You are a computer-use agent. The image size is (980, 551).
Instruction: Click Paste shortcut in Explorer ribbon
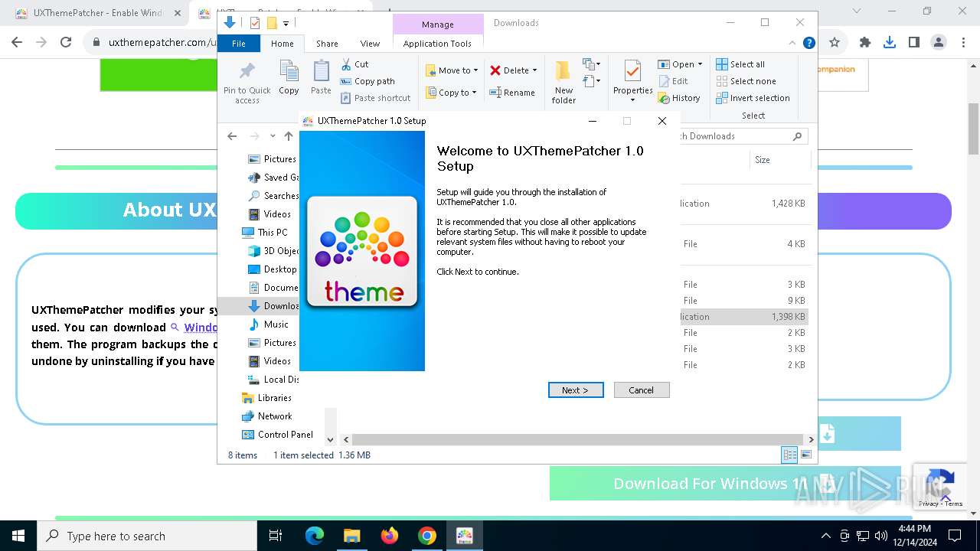[x=375, y=98]
